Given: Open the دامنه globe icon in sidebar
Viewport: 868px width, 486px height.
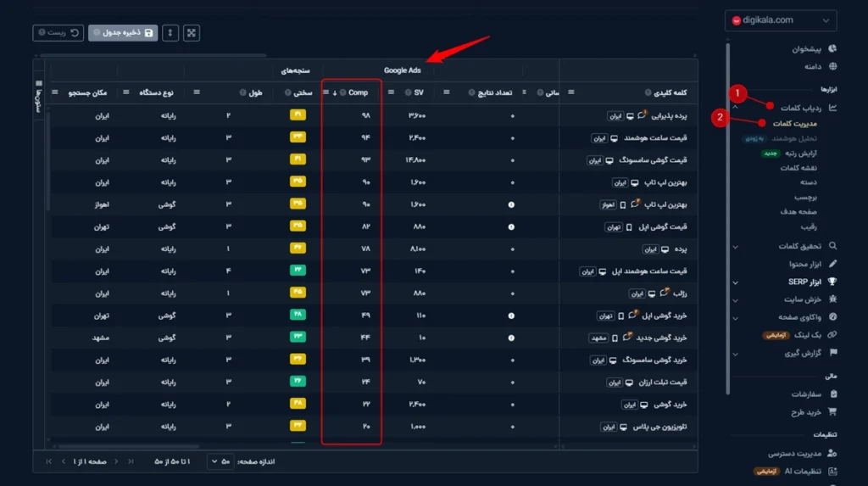Looking at the screenshot, I should 832,66.
